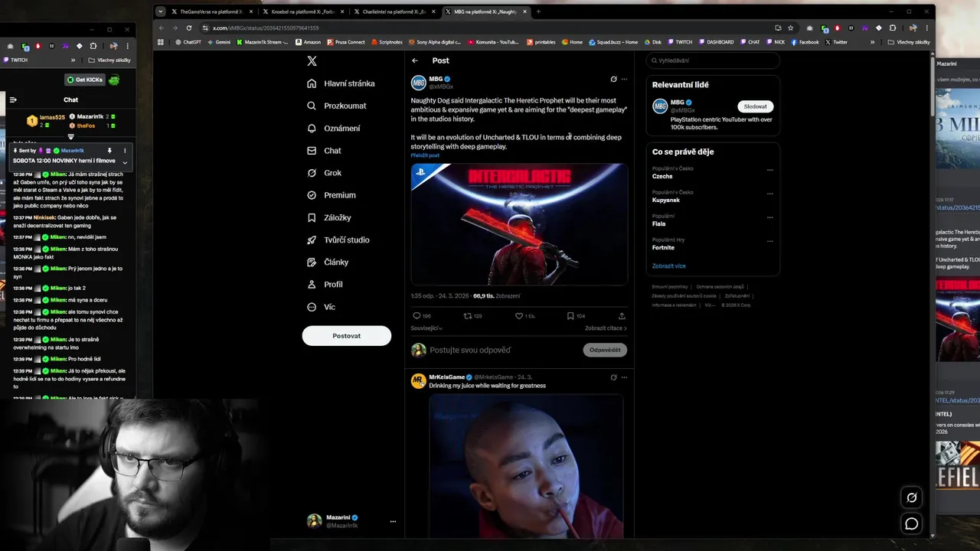
Task: Open the Prusa Connect bookmark
Action: [346, 42]
